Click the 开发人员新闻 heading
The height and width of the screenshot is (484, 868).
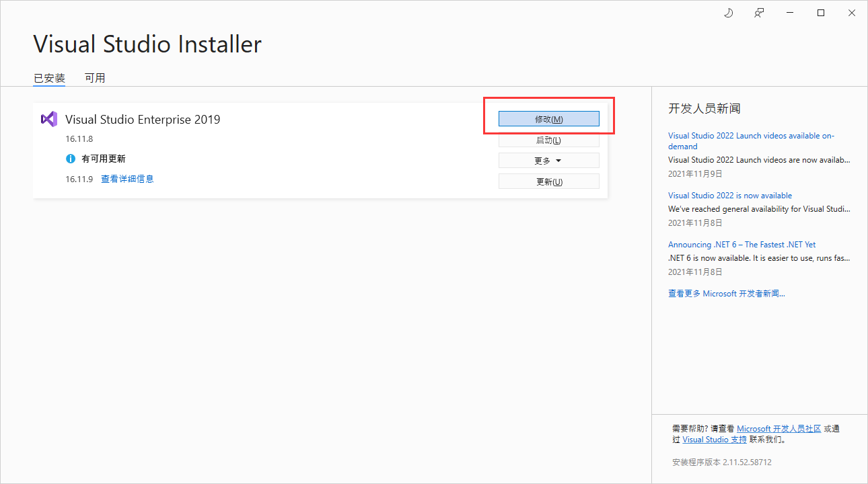pos(704,108)
